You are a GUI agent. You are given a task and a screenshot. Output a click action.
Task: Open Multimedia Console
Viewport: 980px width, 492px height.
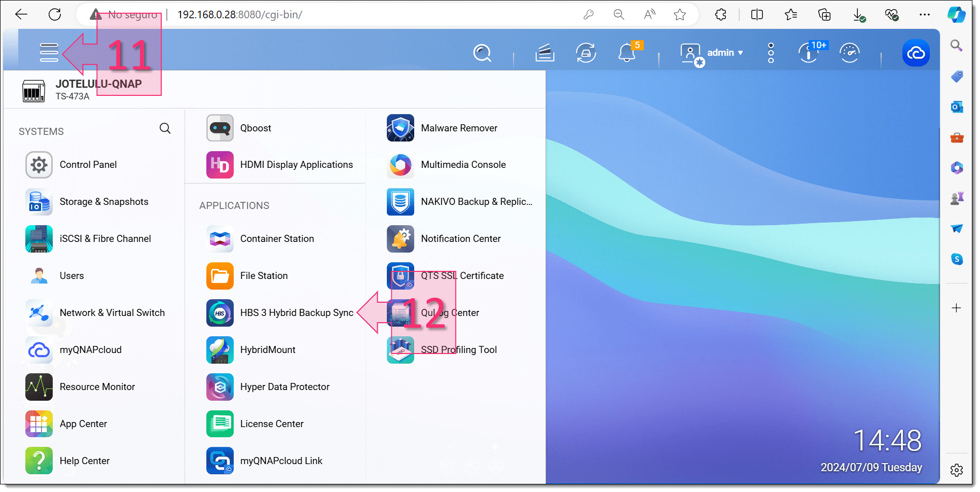[447, 165]
